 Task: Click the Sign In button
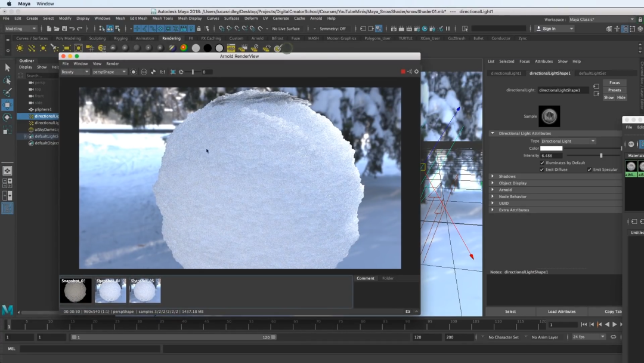pyautogui.click(x=554, y=29)
